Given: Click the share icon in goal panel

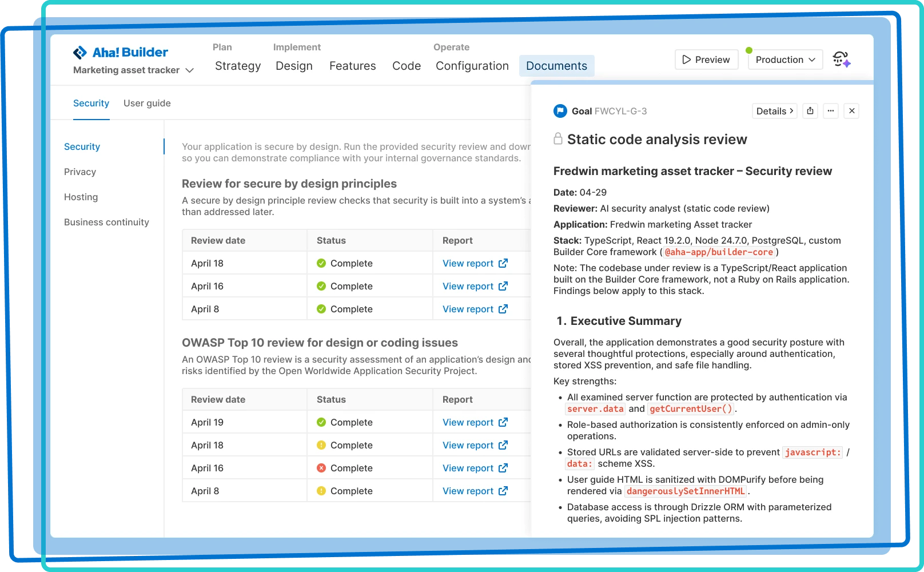Looking at the screenshot, I should pyautogui.click(x=810, y=111).
